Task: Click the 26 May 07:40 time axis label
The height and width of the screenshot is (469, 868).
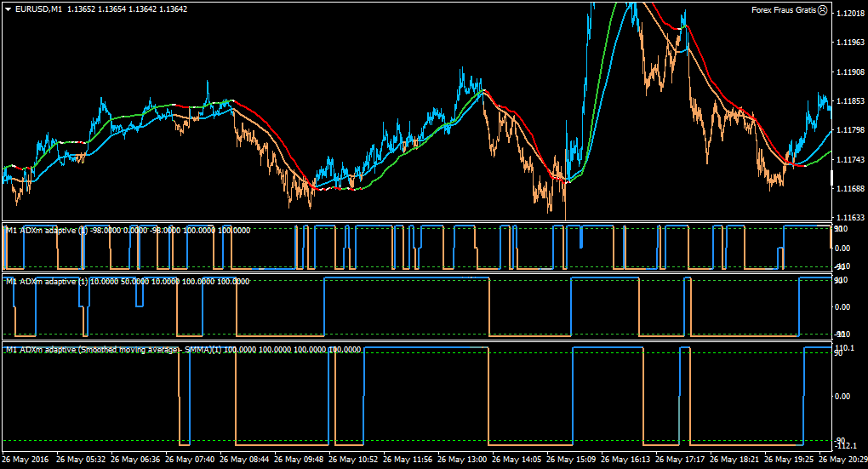Action: tap(190, 459)
